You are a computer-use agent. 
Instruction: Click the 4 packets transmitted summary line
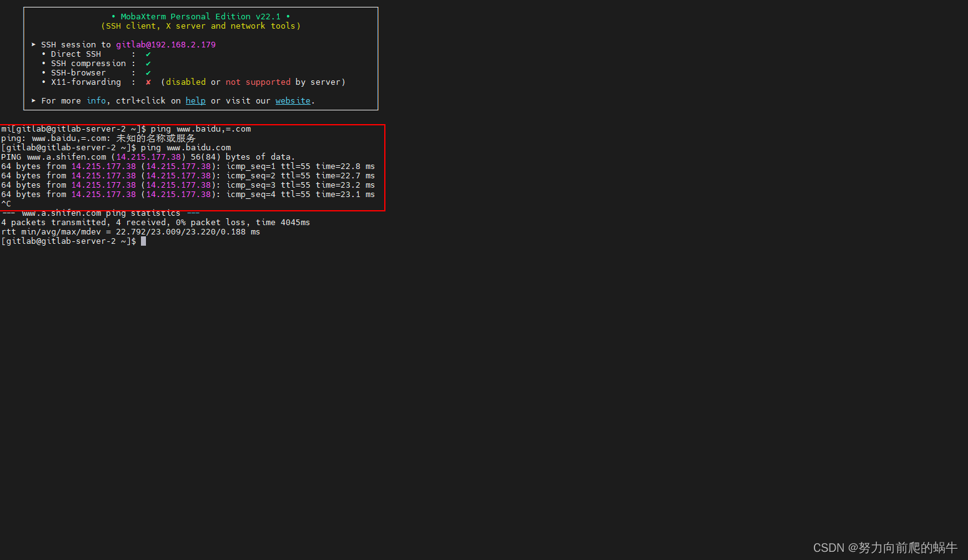(x=155, y=223)
